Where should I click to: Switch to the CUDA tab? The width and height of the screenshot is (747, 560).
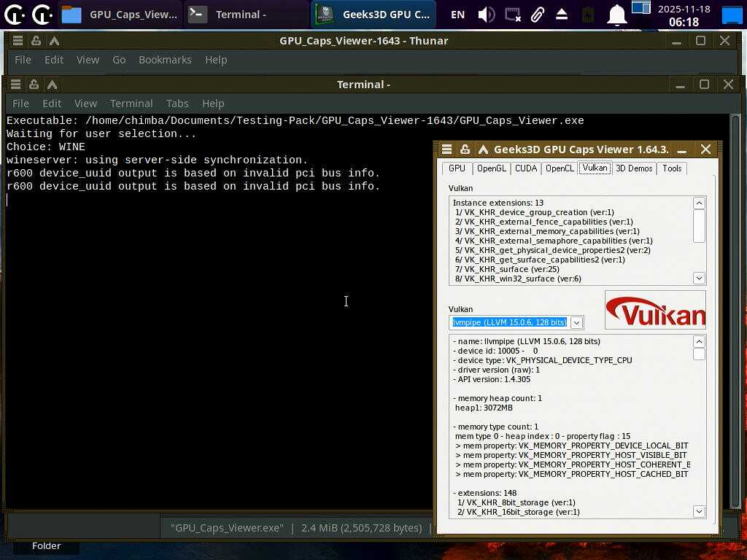[x=526, y=168]
